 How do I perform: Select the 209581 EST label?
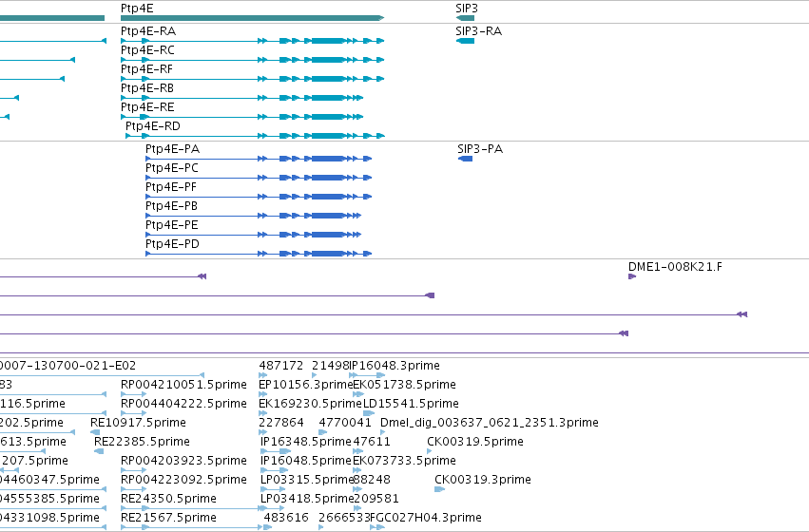[376, 499]
